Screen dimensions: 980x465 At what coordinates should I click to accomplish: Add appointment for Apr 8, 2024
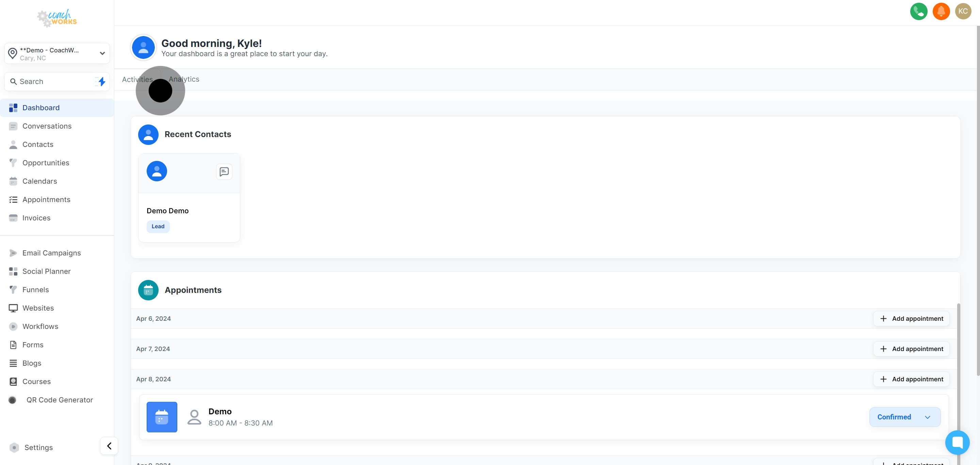pyautogui.click(x=911, y=379)
